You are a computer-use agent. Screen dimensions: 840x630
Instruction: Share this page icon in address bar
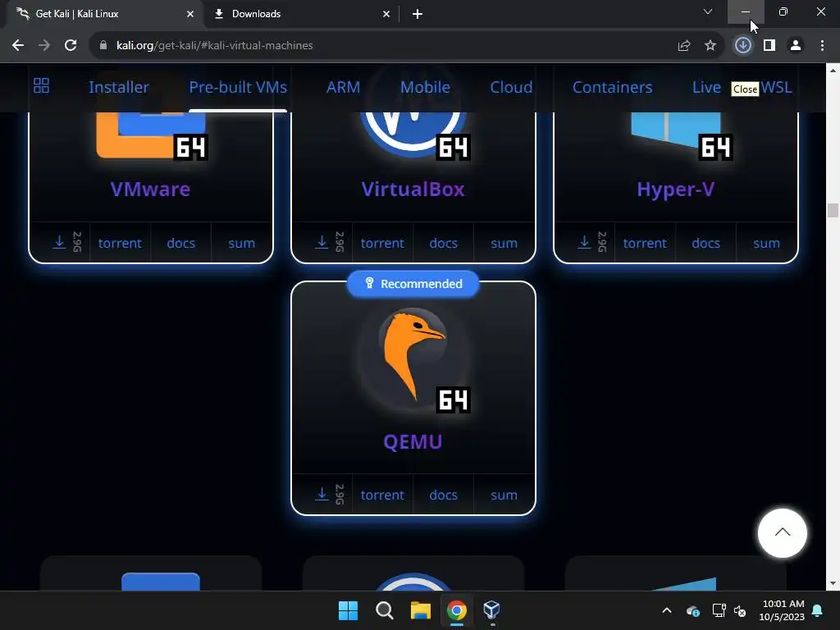[684, 46]
